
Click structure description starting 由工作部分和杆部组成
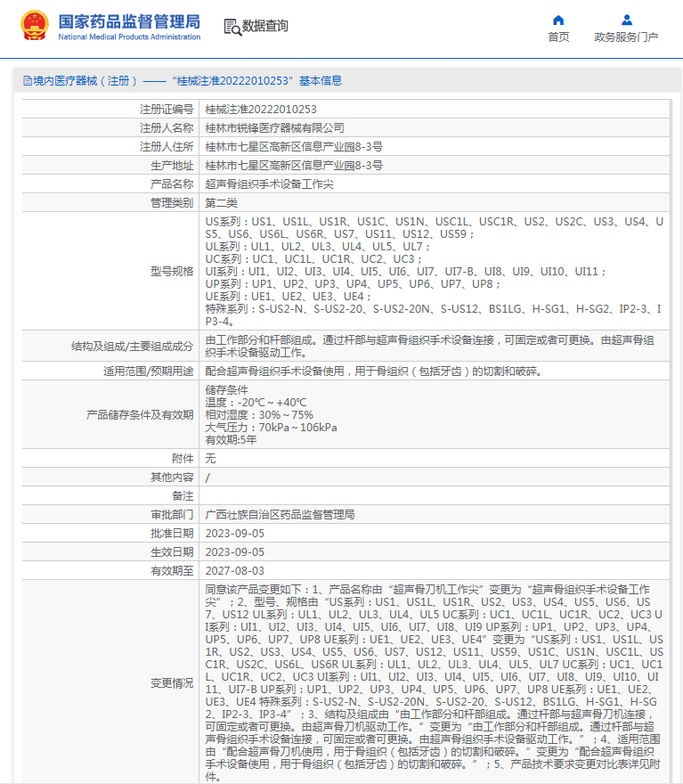click(x=430, y=347)
